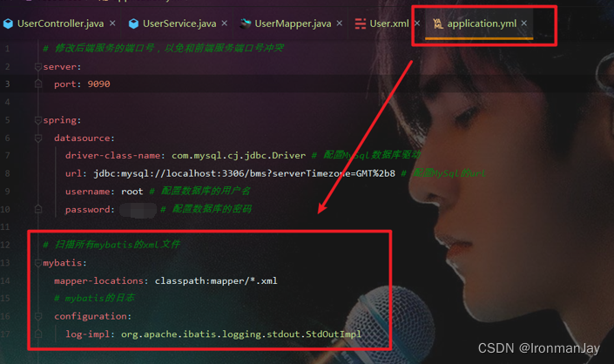Click the spring: key
Viewport: 614px width, 364px height.
62,120
